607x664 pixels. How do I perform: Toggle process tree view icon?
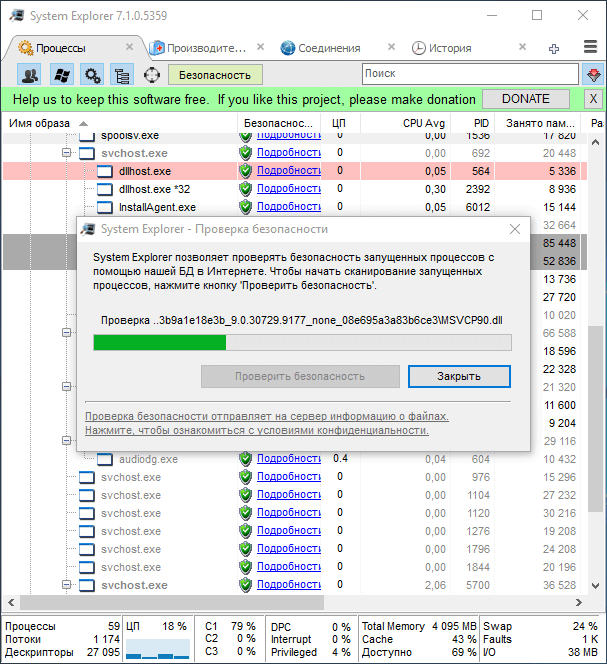pyautogui.click(x=122, y=75)
